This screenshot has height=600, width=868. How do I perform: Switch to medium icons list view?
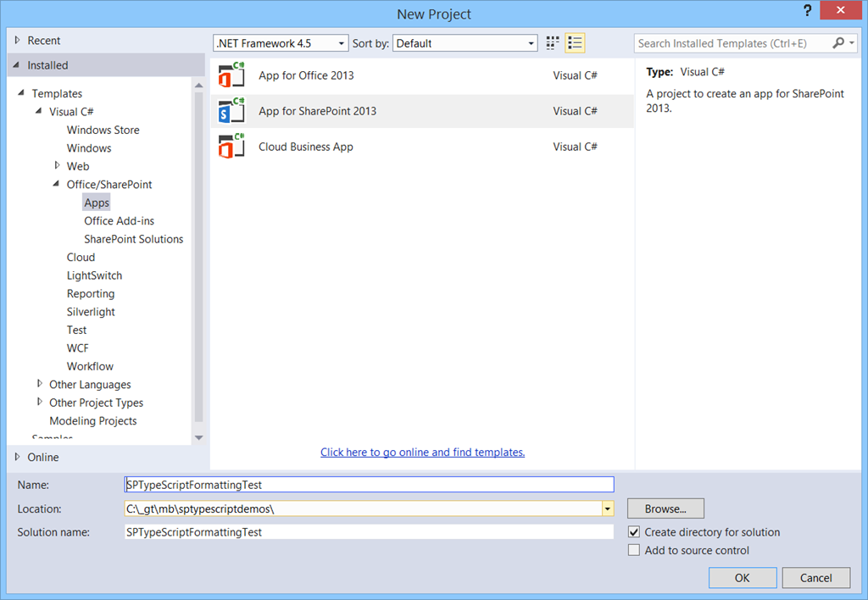pos(576,43)
